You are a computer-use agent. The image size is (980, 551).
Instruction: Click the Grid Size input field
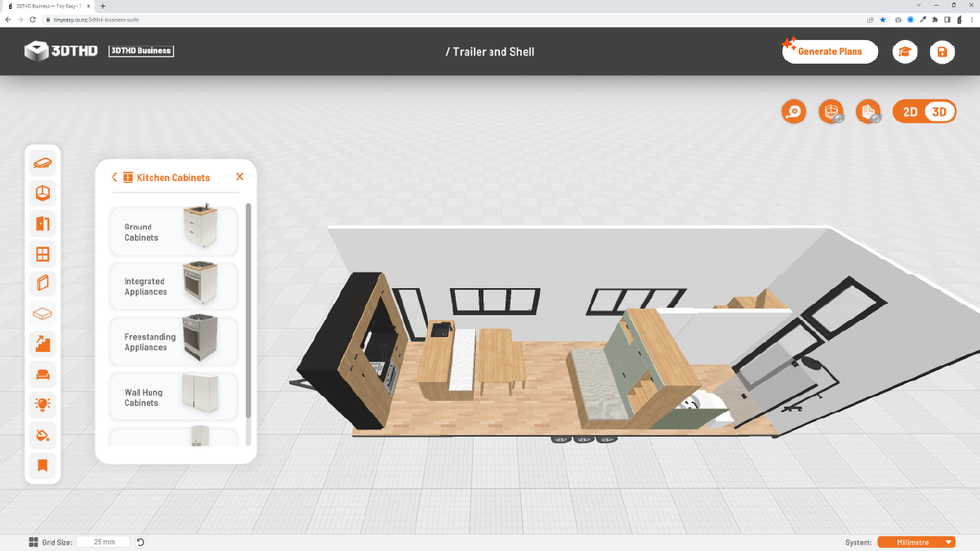(x=104, y=542)
